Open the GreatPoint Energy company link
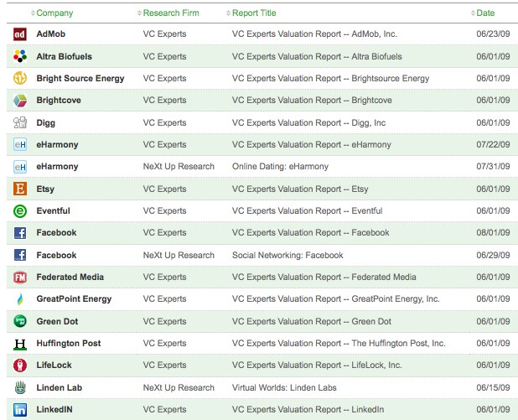518x420 pixels. (x=74, y=299)
